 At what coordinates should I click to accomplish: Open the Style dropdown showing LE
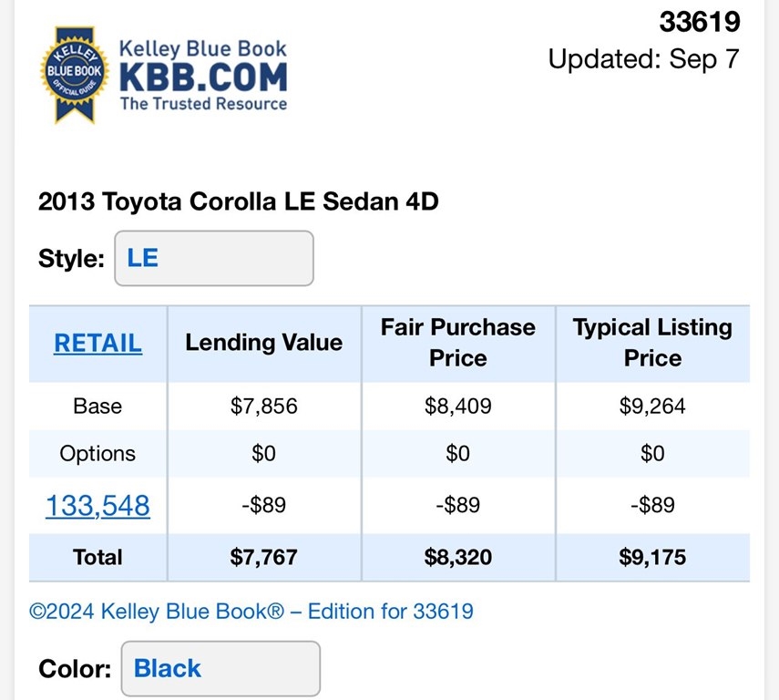click(213, 259)
